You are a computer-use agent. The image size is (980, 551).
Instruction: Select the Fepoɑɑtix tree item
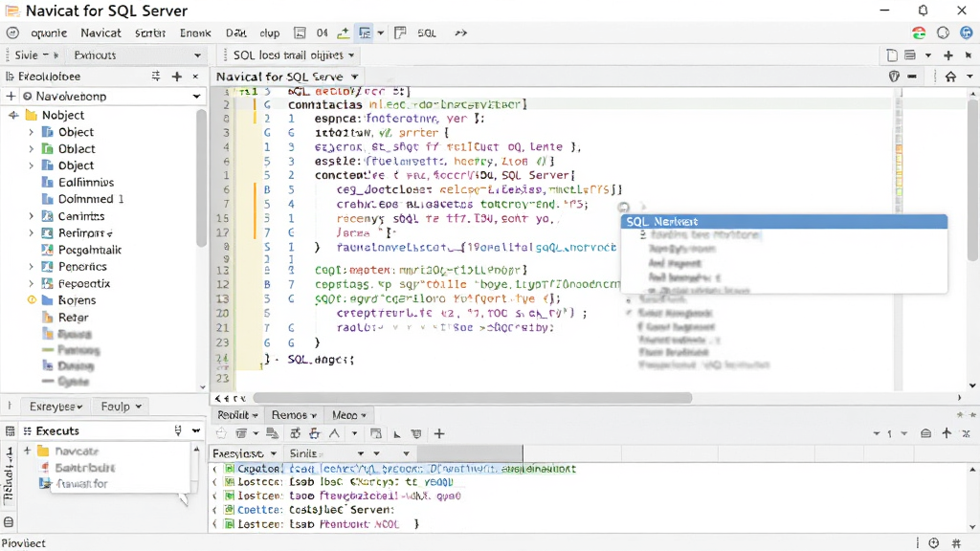[x=84, y=283]
